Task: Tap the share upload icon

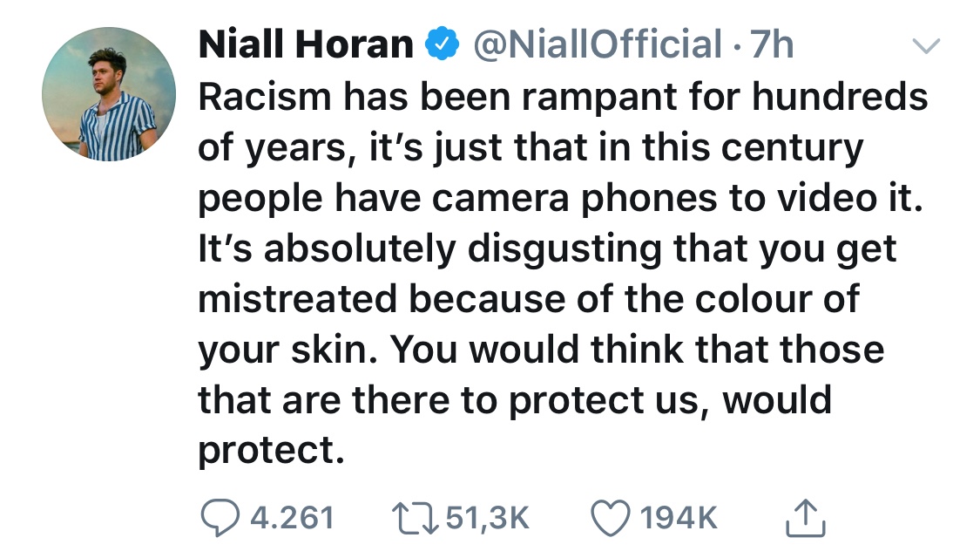Action: tap(805, 519)
